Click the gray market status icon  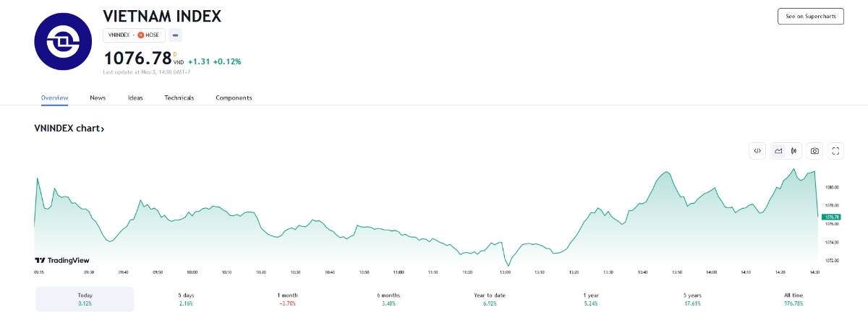coord(176,35)
